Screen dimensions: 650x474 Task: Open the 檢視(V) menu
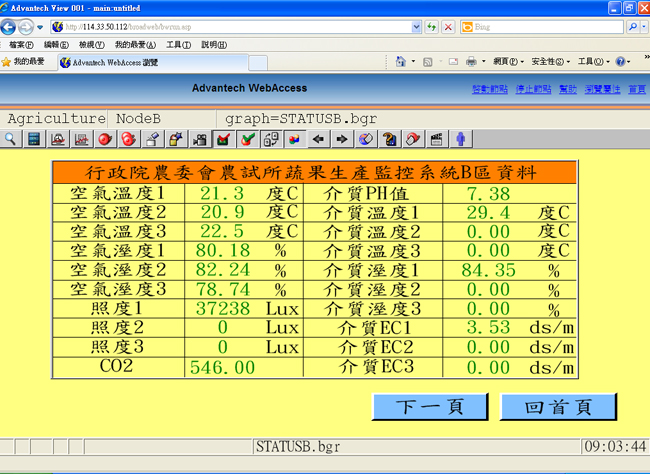pyautogui.click(x=92, y=44)
